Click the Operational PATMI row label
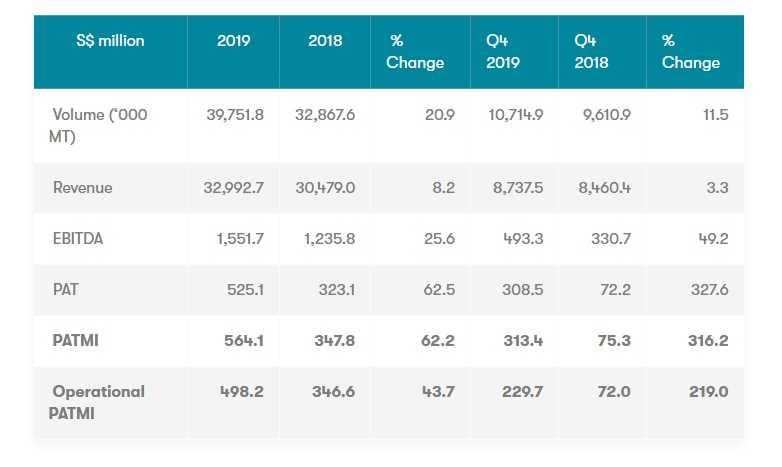This screenshot has height=467, width=782. pos(98,401)
